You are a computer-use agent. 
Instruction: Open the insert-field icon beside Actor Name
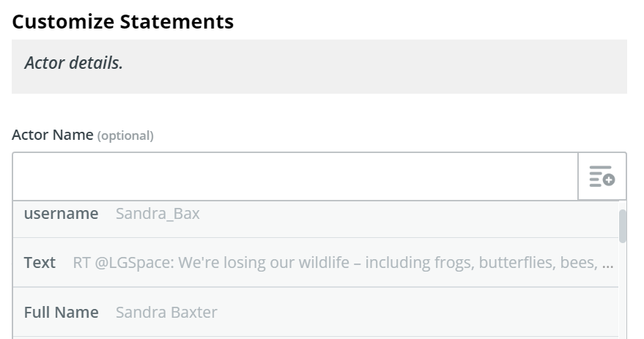[x=602, y=176]
